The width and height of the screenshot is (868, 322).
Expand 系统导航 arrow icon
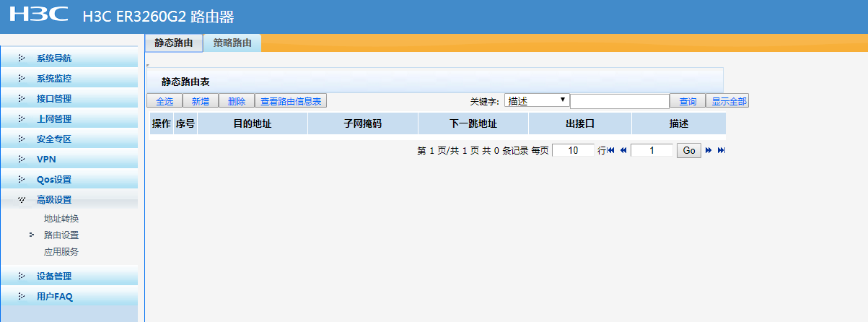[22, 58]
